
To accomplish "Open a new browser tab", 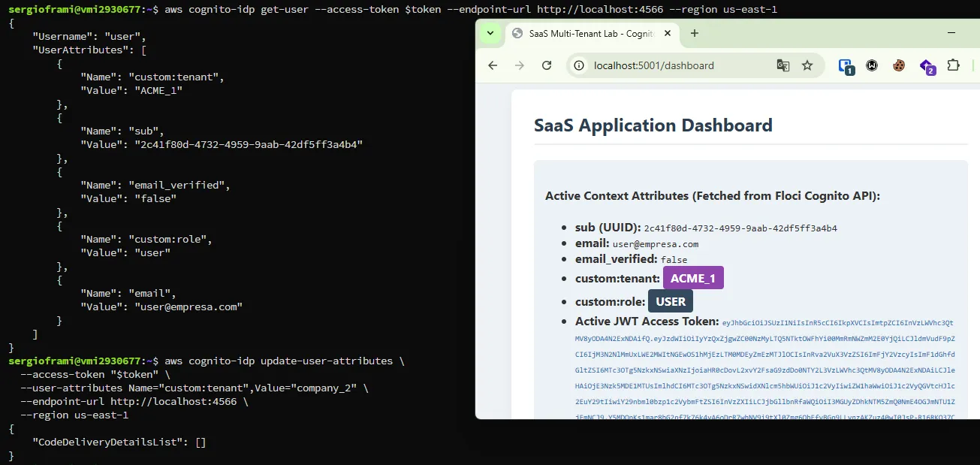I will click(695, 33).
